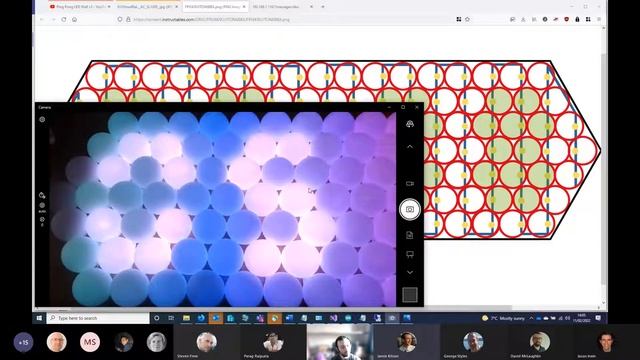
Task: Click the active speaker video tile
Action: tap(340, 342)
